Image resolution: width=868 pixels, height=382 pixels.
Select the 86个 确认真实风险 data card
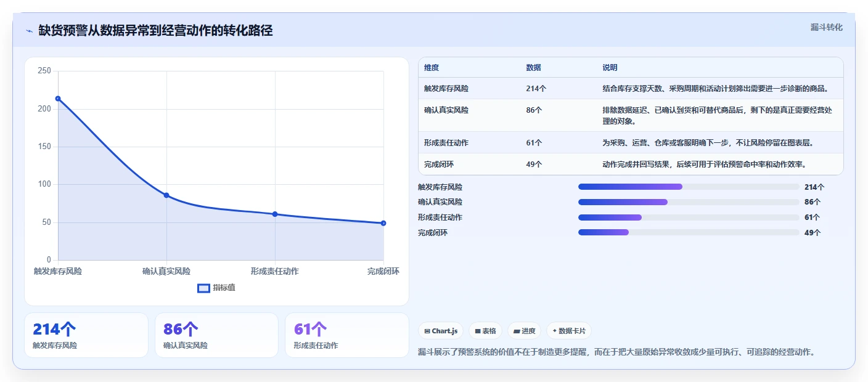click(x=217, y=335)
